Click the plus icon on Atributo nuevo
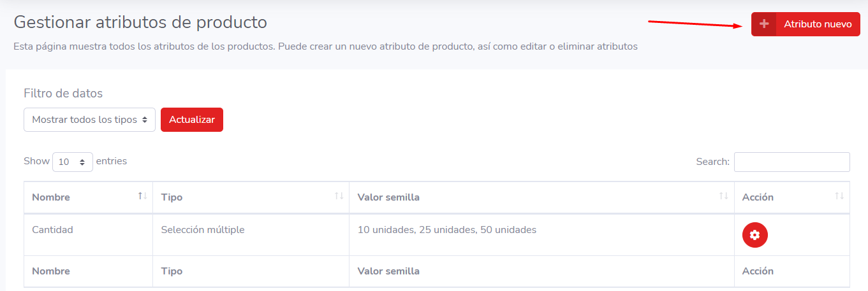 (764, 24)
